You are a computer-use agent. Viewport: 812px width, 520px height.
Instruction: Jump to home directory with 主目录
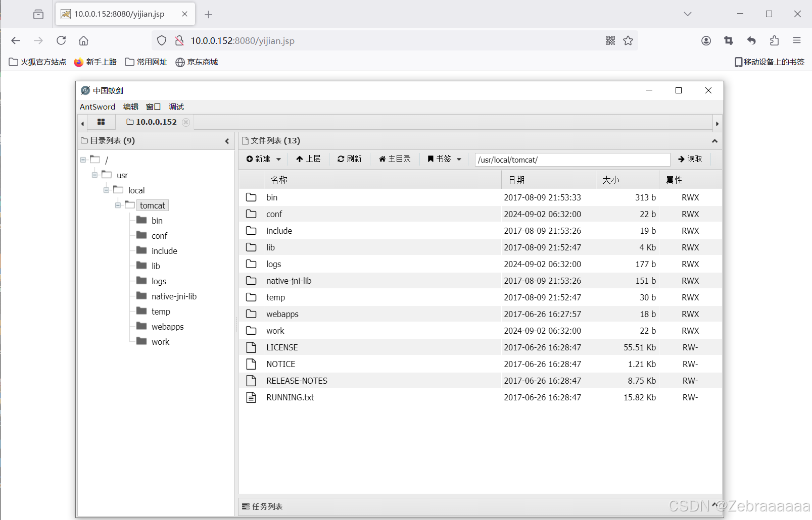pos(395,159)
